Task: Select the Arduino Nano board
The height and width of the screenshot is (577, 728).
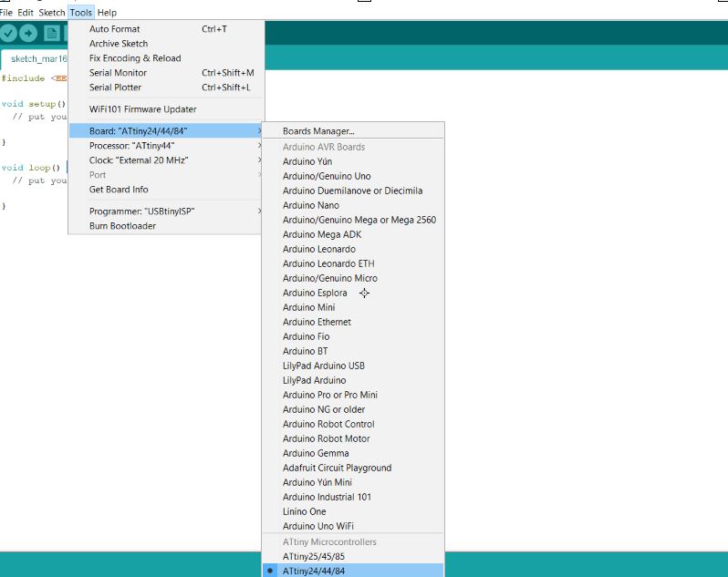Action: pyautogui.click(x=353, y=205)
